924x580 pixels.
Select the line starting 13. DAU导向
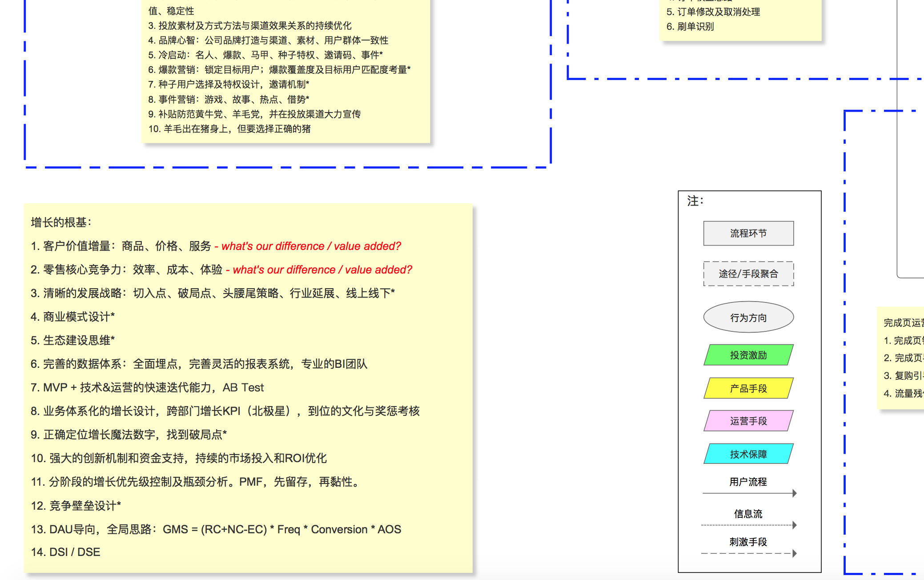[216, 529]
